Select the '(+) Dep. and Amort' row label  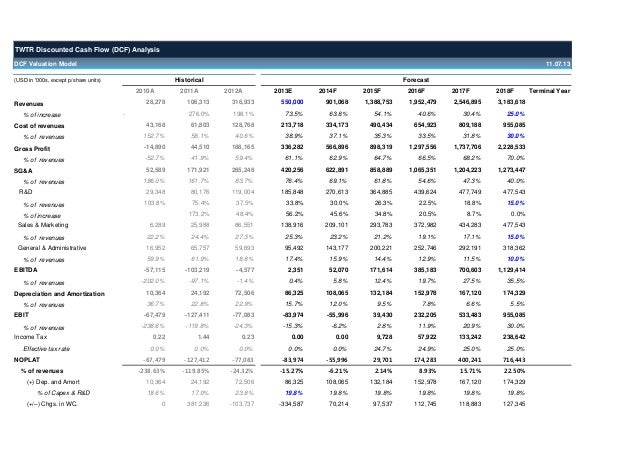tap(53, 382)
